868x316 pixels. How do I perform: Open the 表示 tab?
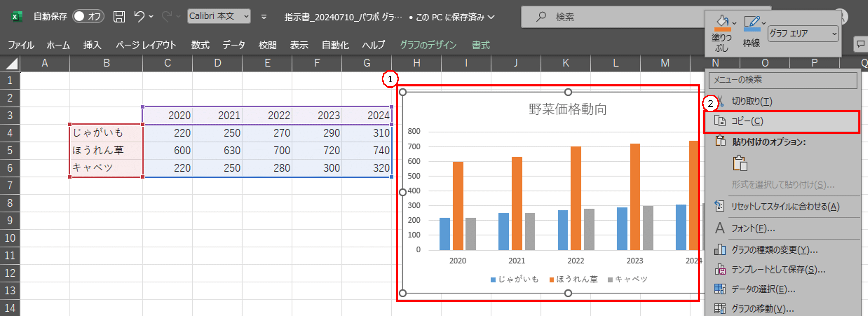pos(299,45)
